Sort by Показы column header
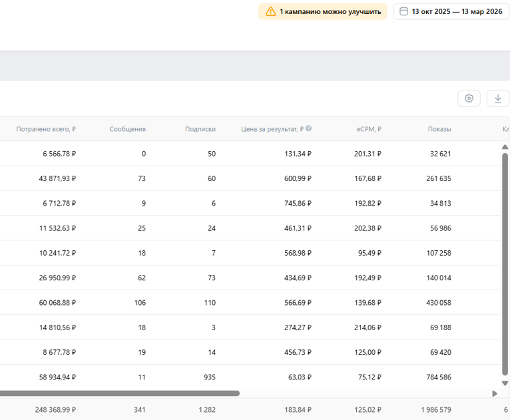 pos(439,129)
